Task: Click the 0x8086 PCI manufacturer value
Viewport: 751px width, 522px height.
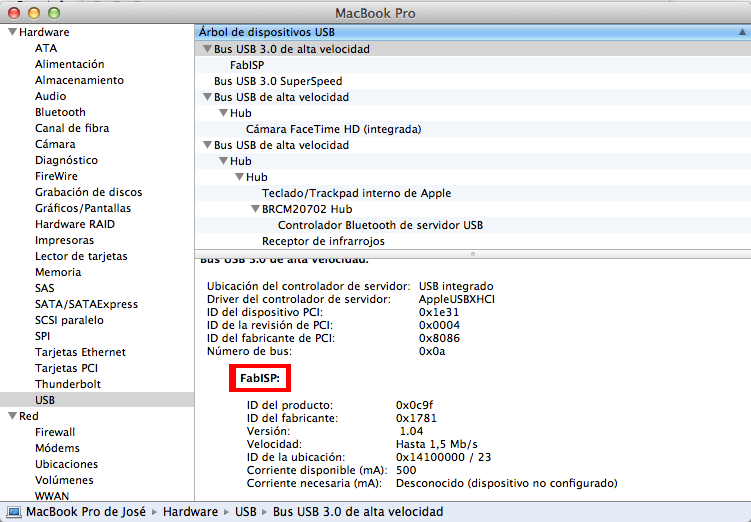Action: [439, 338]
